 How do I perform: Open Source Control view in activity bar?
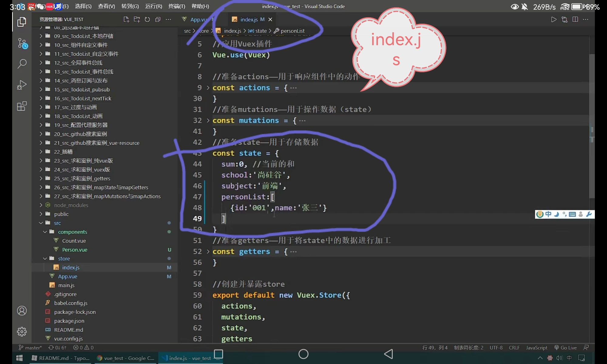[22, 43]
